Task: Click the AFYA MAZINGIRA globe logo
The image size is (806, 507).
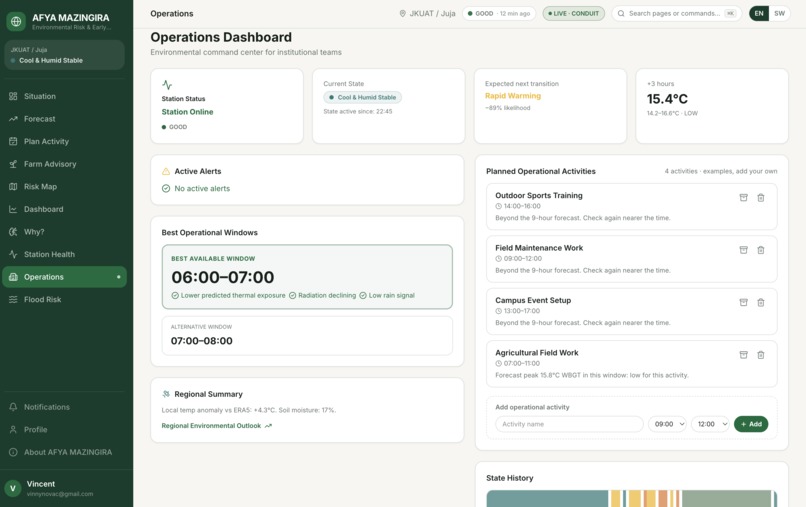Action: [x=16, y=22]
